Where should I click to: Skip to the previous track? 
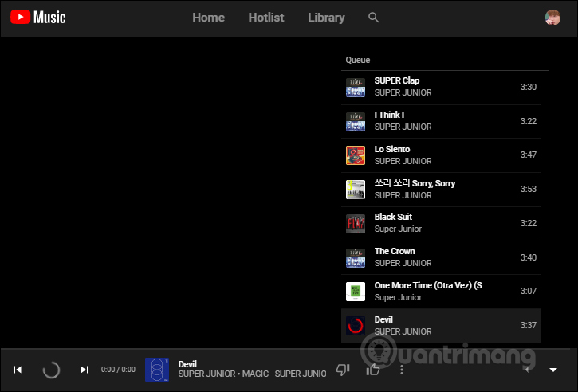click(x=18, y=369)
